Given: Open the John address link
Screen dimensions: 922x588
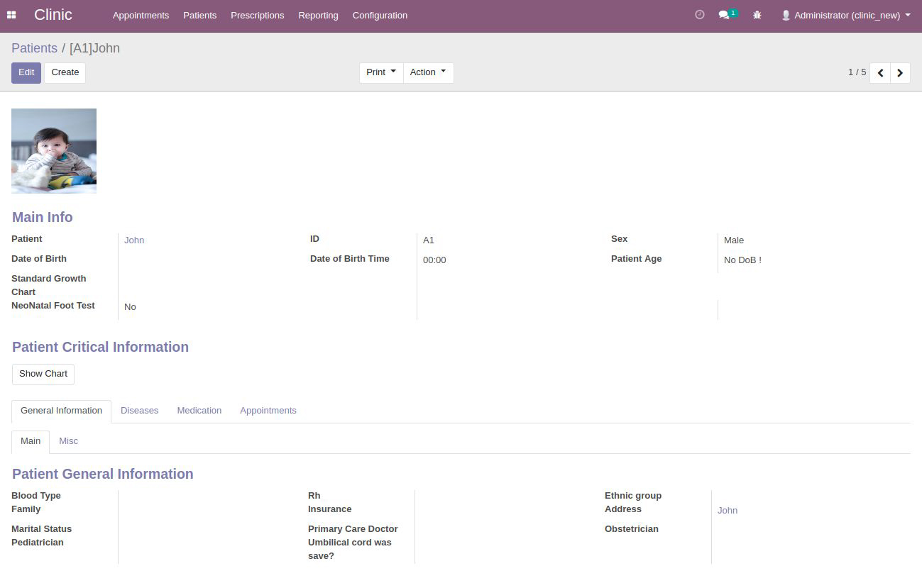Looking at the screenshot, I should point(728,511).
